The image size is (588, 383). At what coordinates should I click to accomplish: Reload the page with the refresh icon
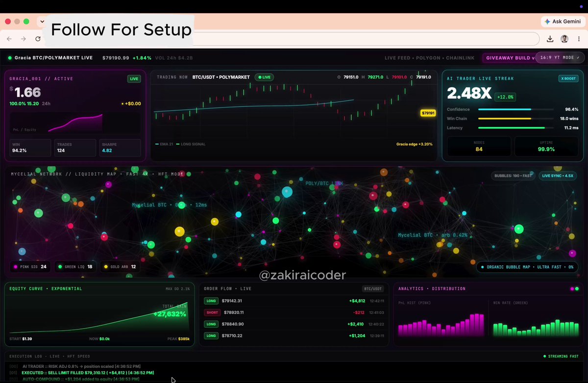click(x=38, y=39)
